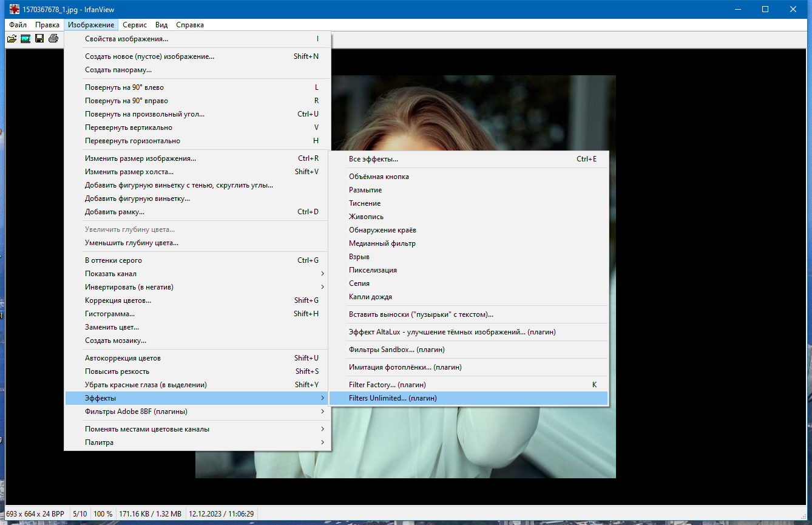Click the Save floppy disk icon
This screenshot has width=812, height=525.
[39, 39]
